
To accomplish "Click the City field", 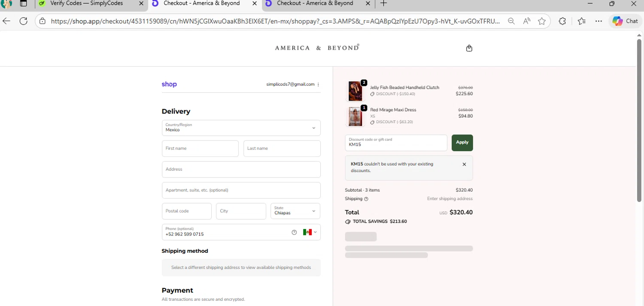I will 241,211.
